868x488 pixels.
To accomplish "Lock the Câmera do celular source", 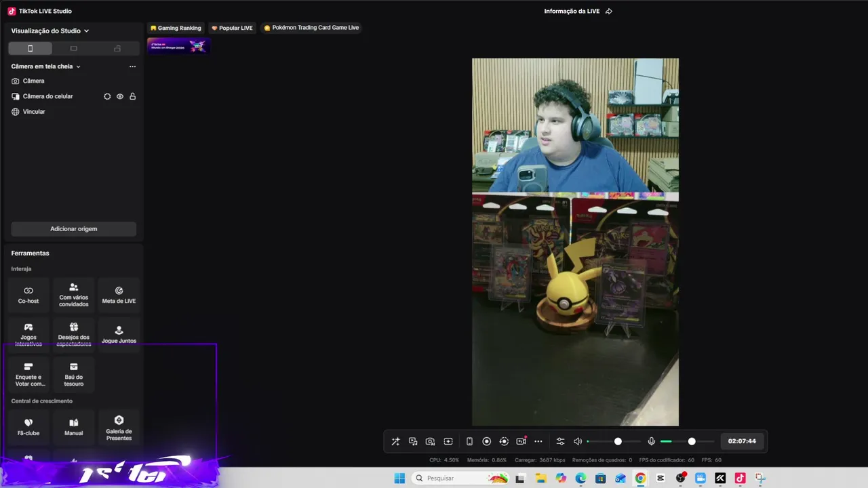I will point(132,96).
